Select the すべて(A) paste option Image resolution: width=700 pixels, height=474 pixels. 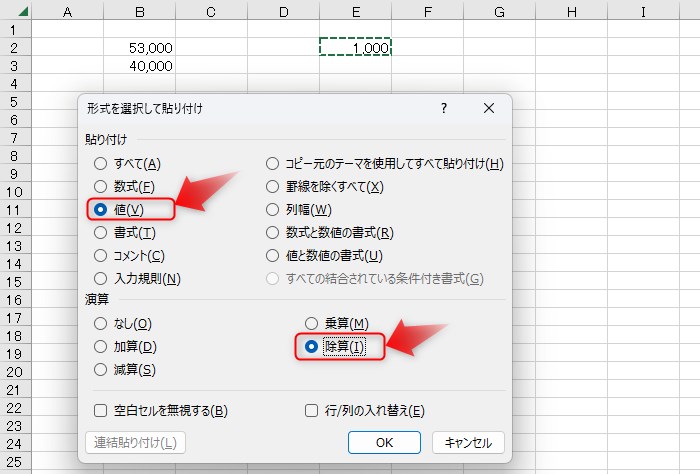[x=127, y=164]
